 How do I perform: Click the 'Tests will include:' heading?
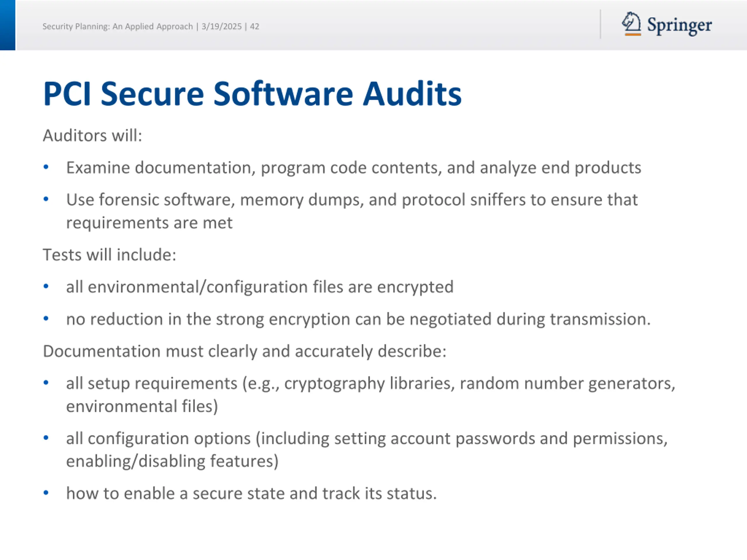pos(109,255)
